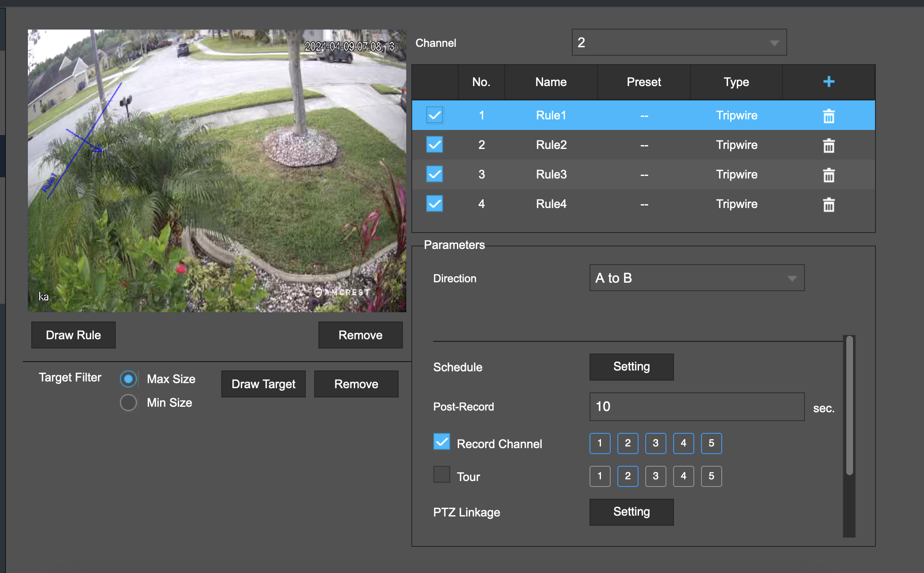Click the Schedule Setting button
The height and width of the screenshot is (573, 924).
pos(631,366)
